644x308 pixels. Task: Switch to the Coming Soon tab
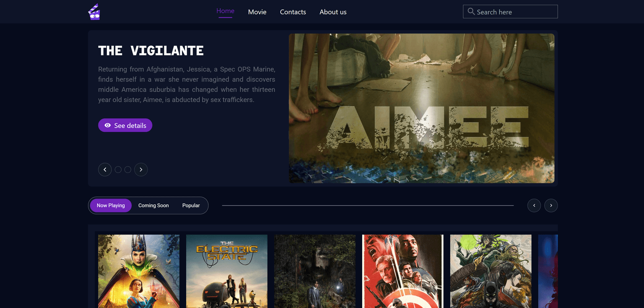[x=153, y=206]
